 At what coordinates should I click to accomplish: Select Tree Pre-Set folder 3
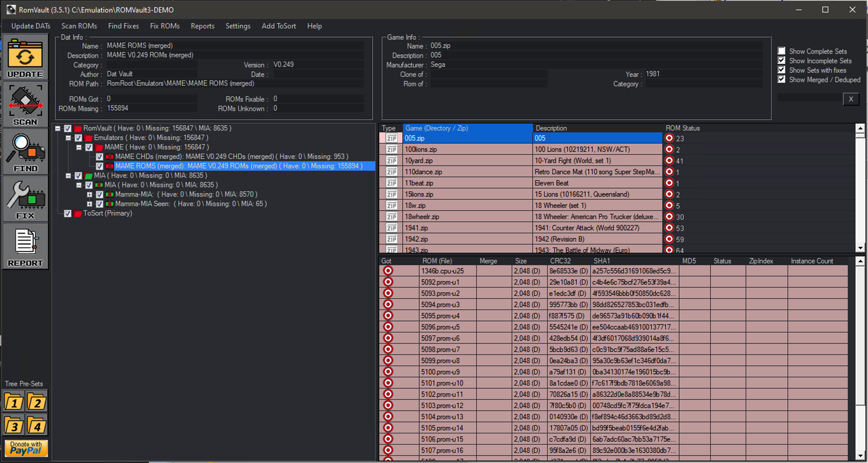(x=14, y=425)
